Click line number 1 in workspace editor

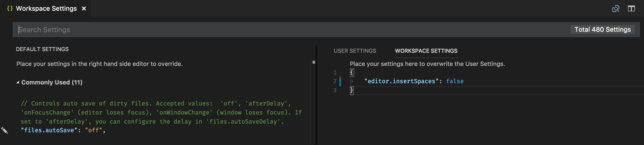[335, 73]
